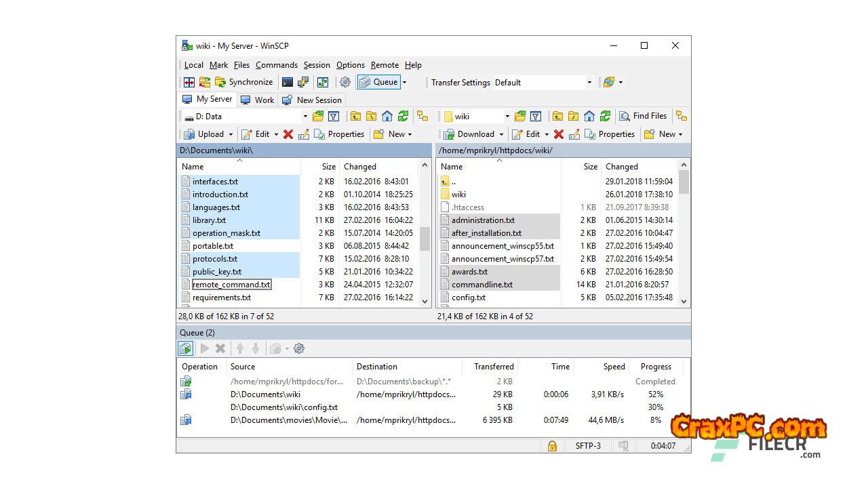Click remote Properties button
Screen dimensions: 868x488
click(x=609, y=134)
